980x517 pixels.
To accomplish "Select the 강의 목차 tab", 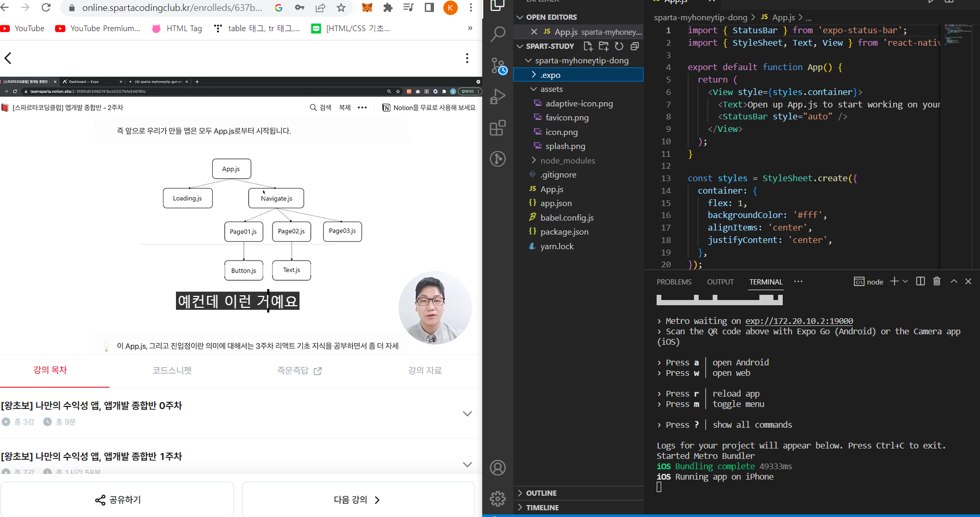I will (50, 370).
